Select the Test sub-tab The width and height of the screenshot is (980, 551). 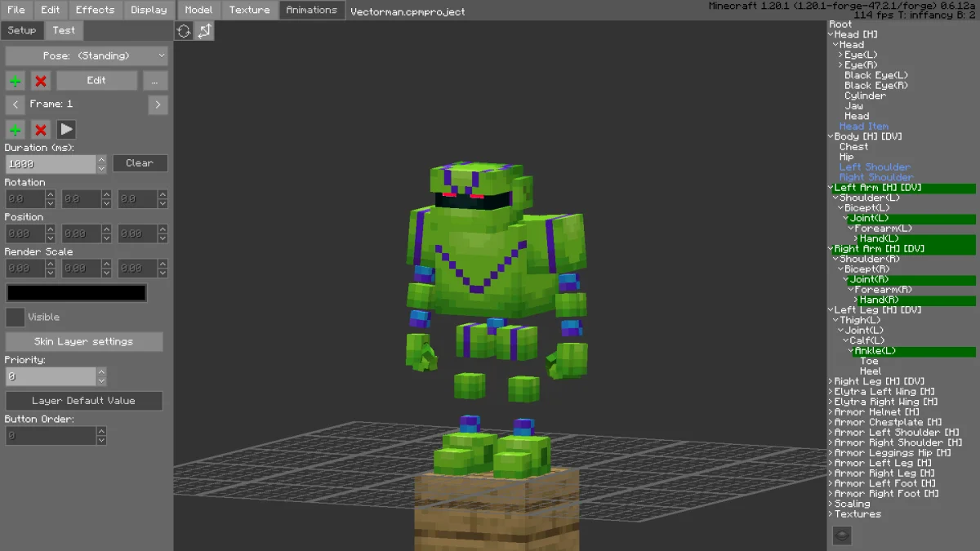click(64, 30)
